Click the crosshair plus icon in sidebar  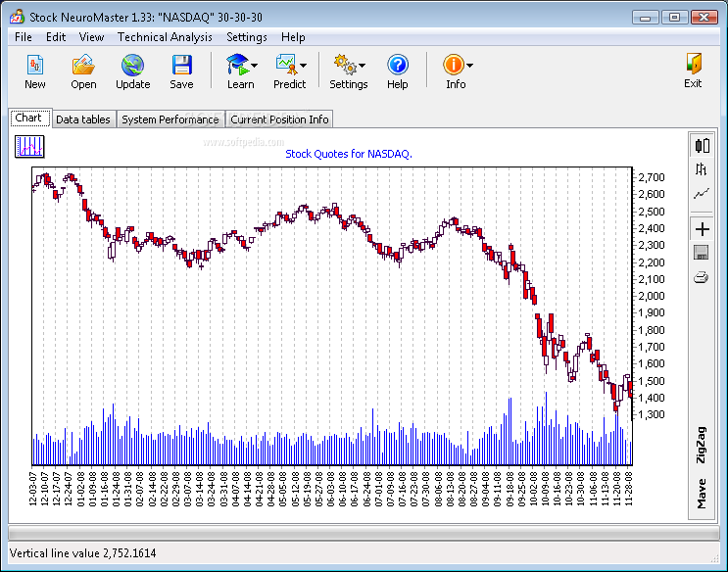pos(702,229)
